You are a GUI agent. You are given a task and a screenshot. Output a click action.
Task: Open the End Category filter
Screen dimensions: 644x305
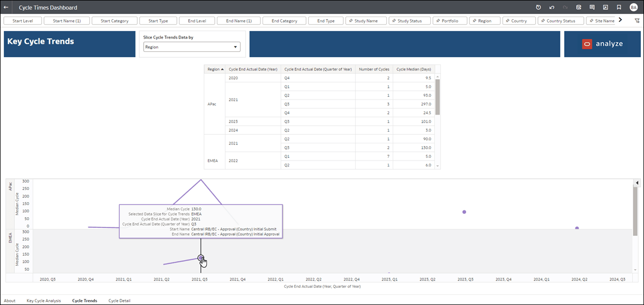pos(284,21)
